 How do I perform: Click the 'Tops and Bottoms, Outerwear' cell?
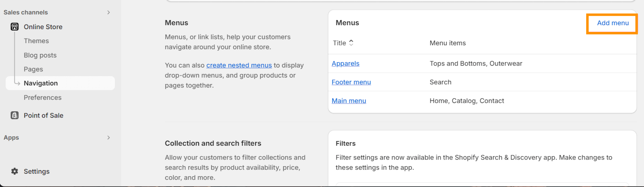point(476,64)
